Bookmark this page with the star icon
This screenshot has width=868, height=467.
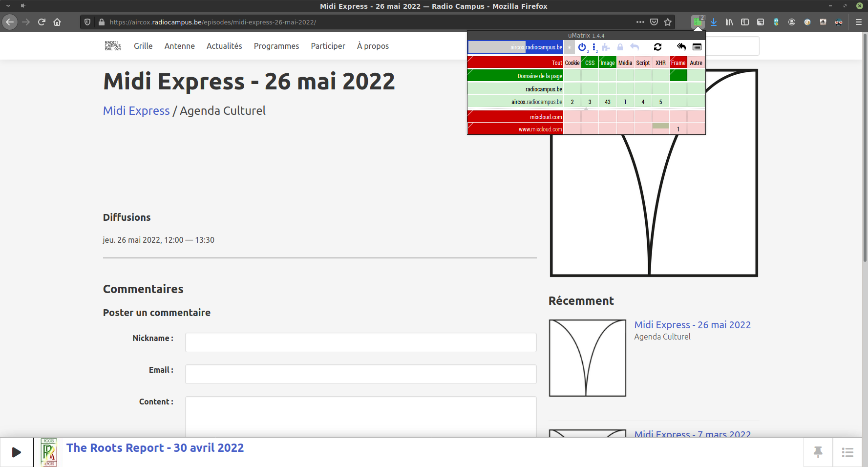(x=668, y=22)
